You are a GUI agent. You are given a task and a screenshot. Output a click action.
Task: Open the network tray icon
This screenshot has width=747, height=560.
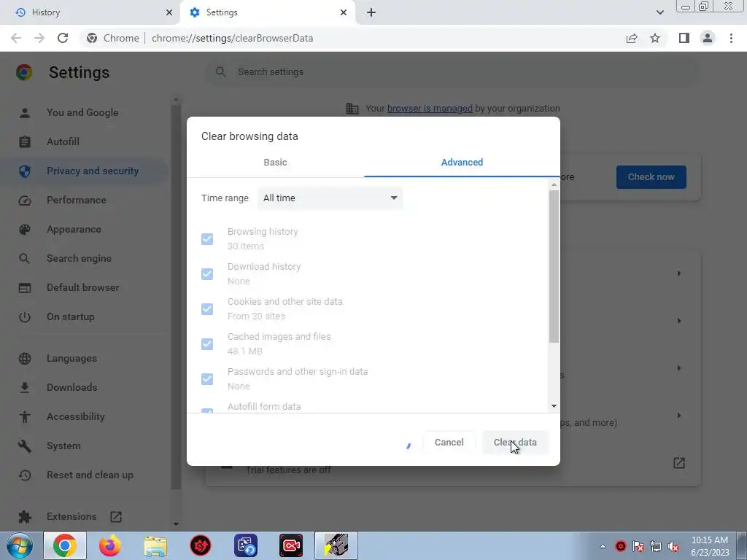coord(656,547)
